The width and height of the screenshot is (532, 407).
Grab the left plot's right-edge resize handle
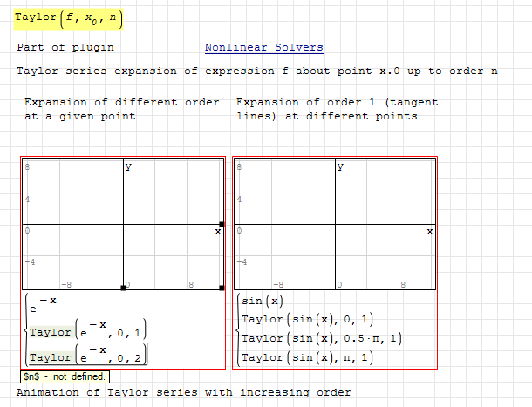[x=222, y=225]
